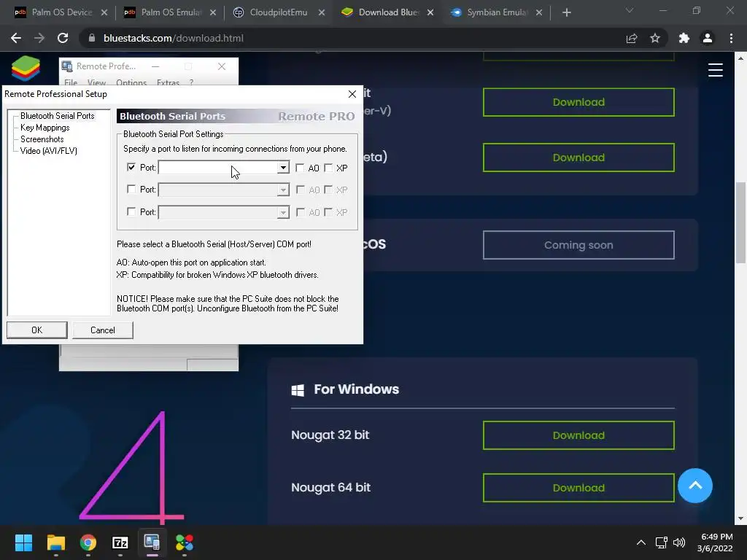The height and width of the screenshot is (560, 747).
Task: Open network status tray icon
Action: [661, 542]
